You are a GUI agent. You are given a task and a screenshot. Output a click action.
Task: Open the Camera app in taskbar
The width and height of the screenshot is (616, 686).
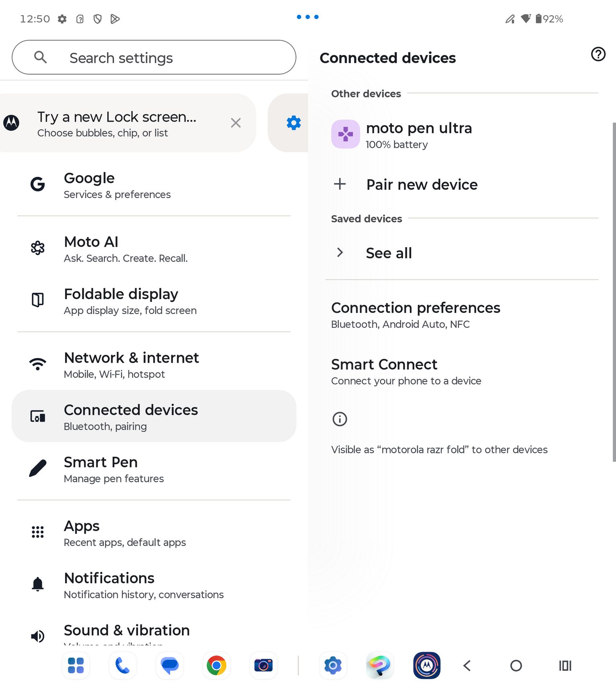(x=264, y=665)
